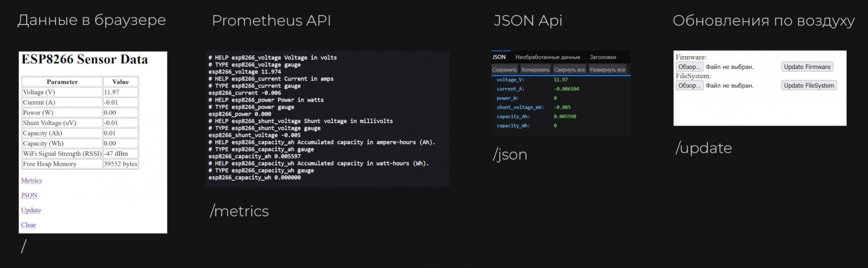868x268 pixels.
Task: Open the Update link
Action: click(x=31, y=210)
